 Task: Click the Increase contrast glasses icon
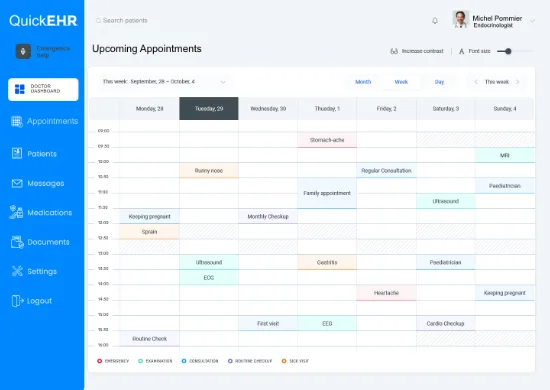(394, 51)
